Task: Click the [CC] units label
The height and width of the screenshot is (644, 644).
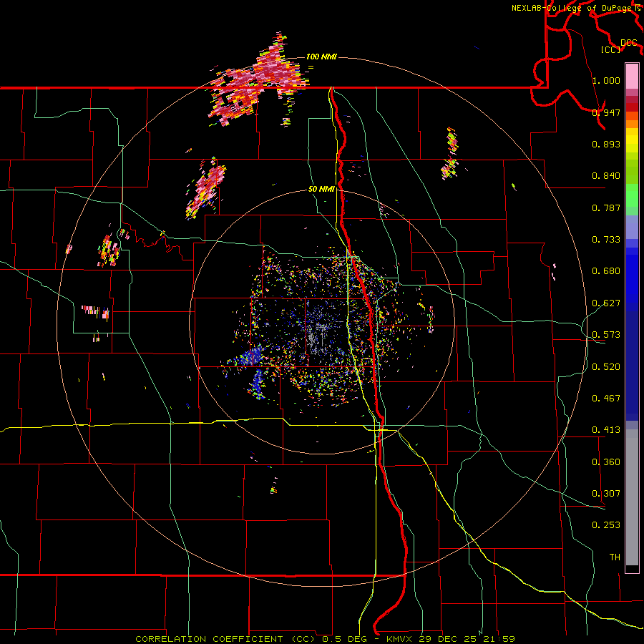Action: pos(611,49)
